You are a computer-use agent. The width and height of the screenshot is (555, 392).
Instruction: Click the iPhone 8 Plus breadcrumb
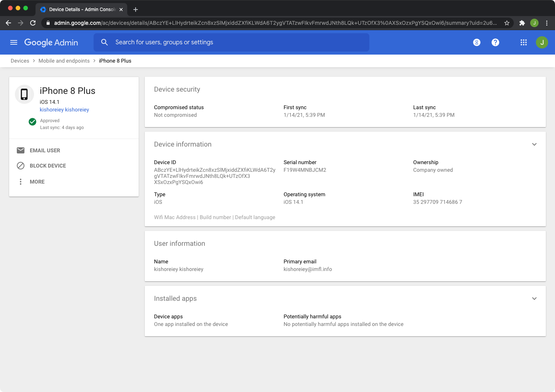click(115, 61)
